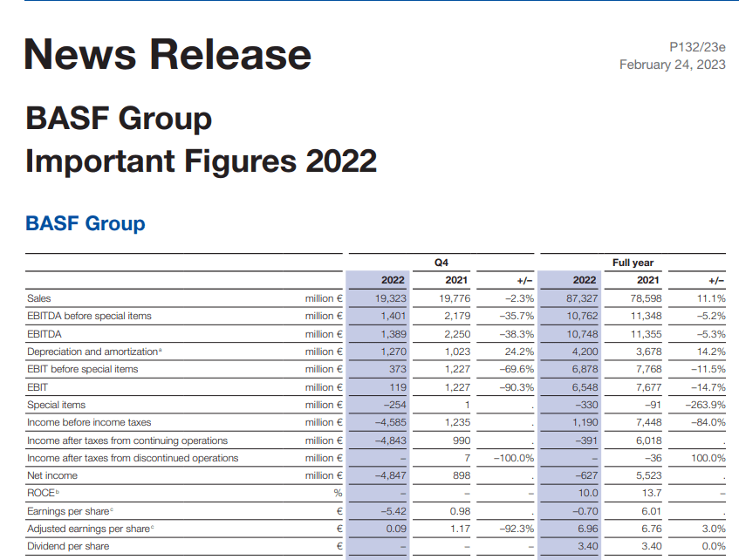This screenshot has height=560, width=739.
Task: Click the Income before income taxes label
Action: [x=89, y=422]
